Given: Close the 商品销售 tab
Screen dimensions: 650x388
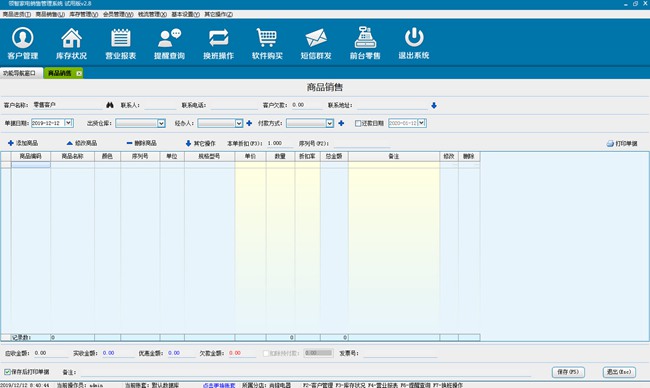Looking at the screenshot, I should pos(79,73).
